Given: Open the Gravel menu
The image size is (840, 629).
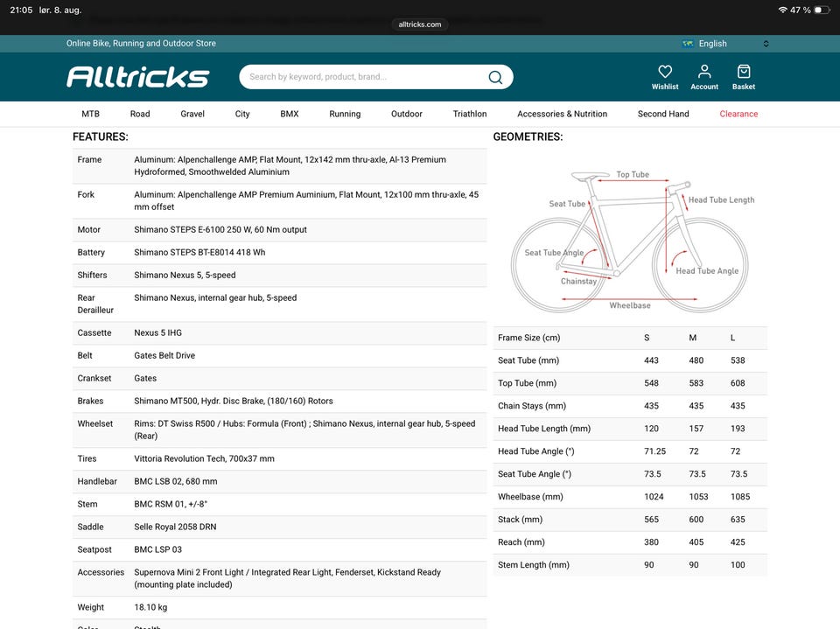Looking at the screenshot, I should pyautogui.click(x=192, y=114).
